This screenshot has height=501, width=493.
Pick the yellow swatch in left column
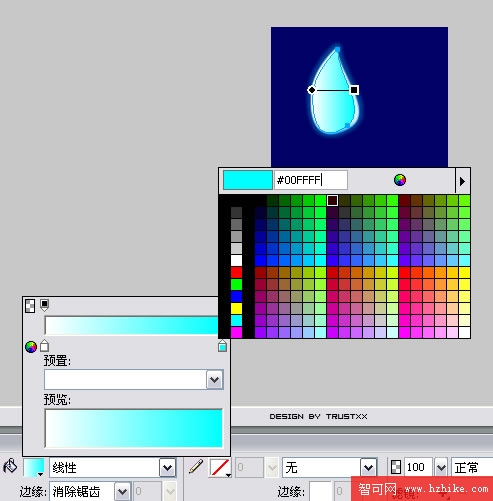click(236, 308)
